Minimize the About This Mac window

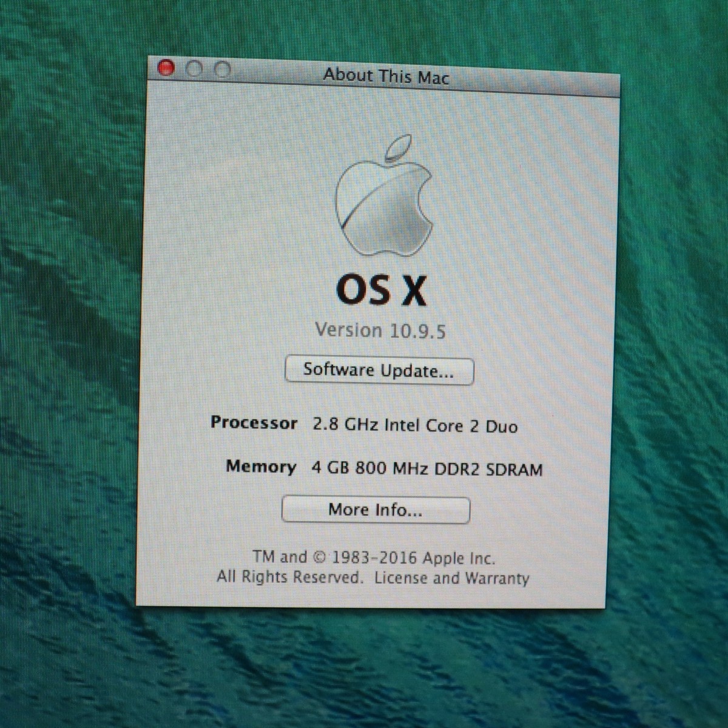pyautogui.click(x=194, y=69)
